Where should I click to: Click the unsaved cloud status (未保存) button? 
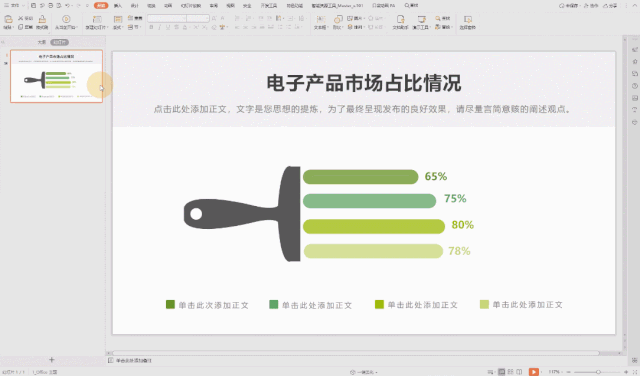click(x=569, y=6)
